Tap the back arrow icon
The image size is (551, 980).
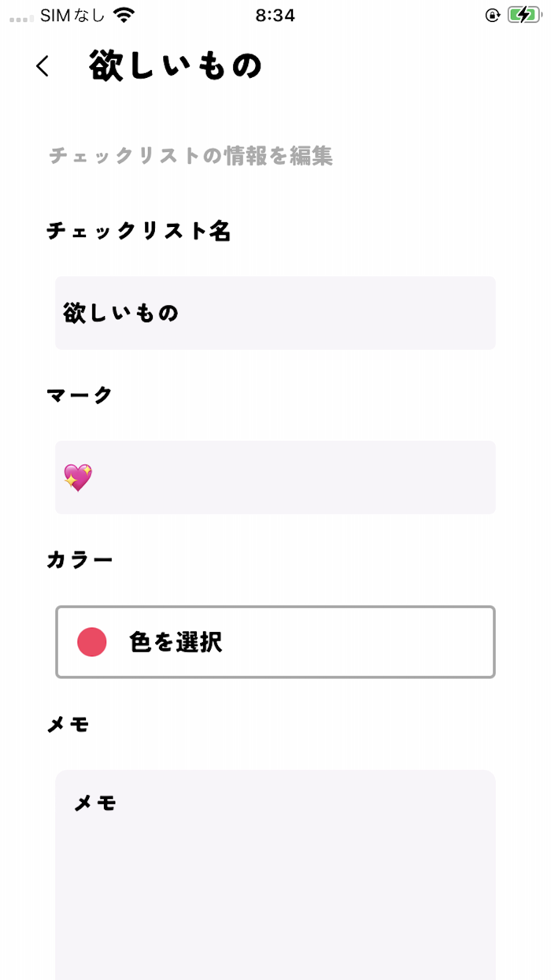coord(43,66)
